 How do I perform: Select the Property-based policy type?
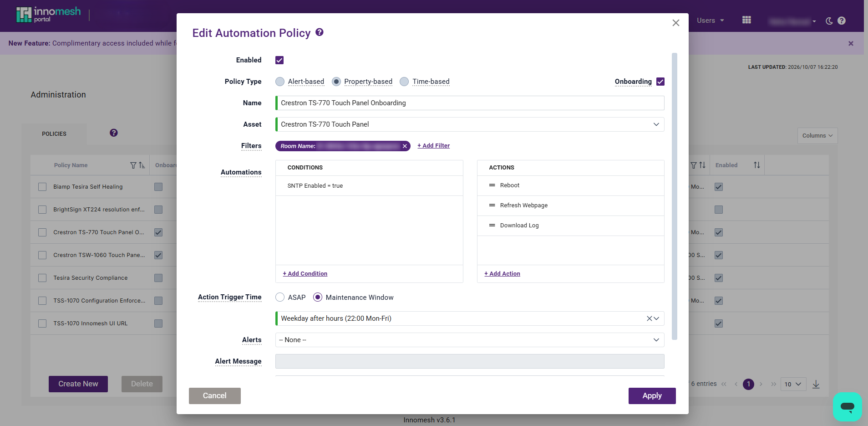point(336,82)
